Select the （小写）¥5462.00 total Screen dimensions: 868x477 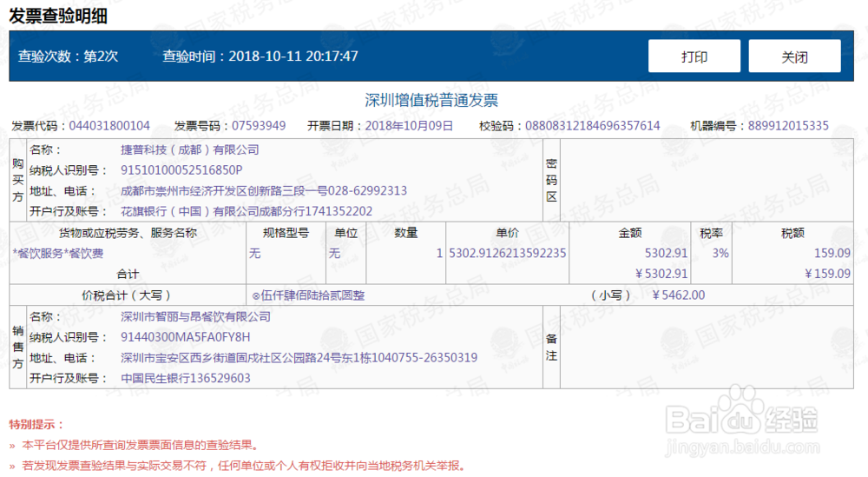click(x=648, y=295)
